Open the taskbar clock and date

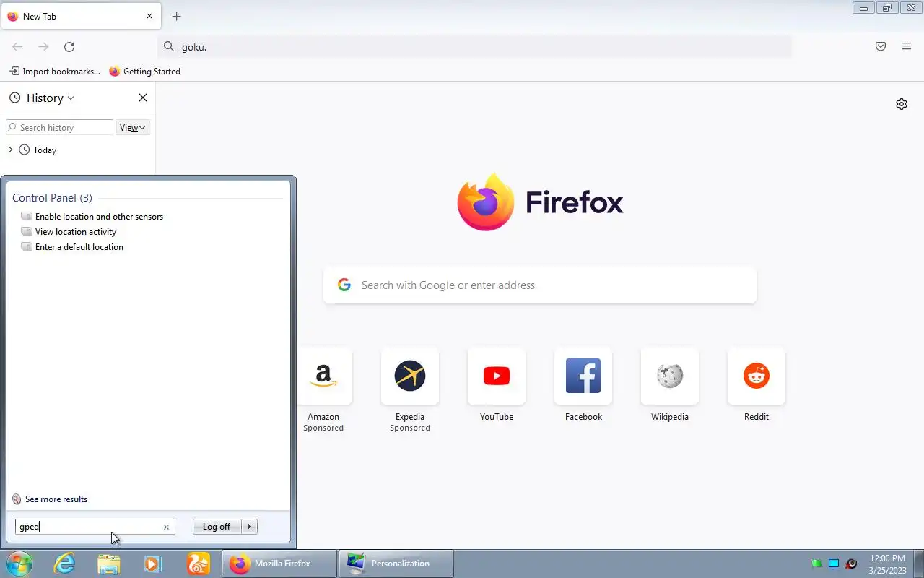[x=888, y=564]
